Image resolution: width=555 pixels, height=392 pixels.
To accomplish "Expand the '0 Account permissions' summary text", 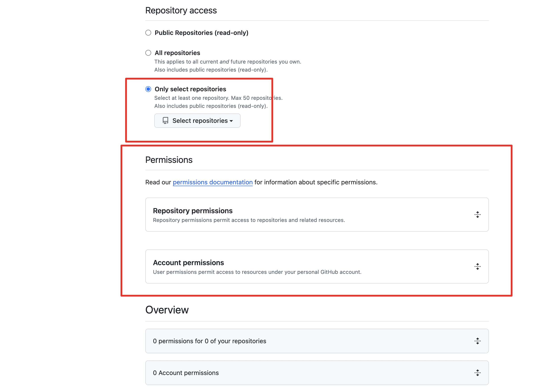I will click(186, 373).
